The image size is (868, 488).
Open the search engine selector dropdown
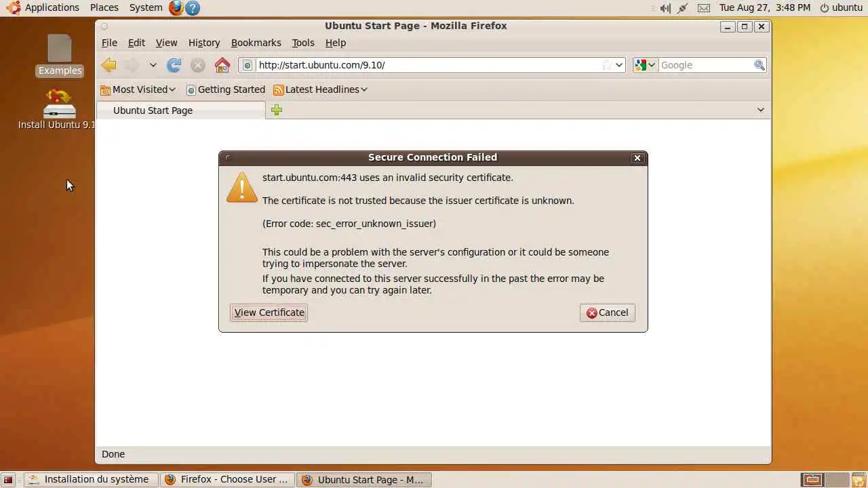point(646,65)
